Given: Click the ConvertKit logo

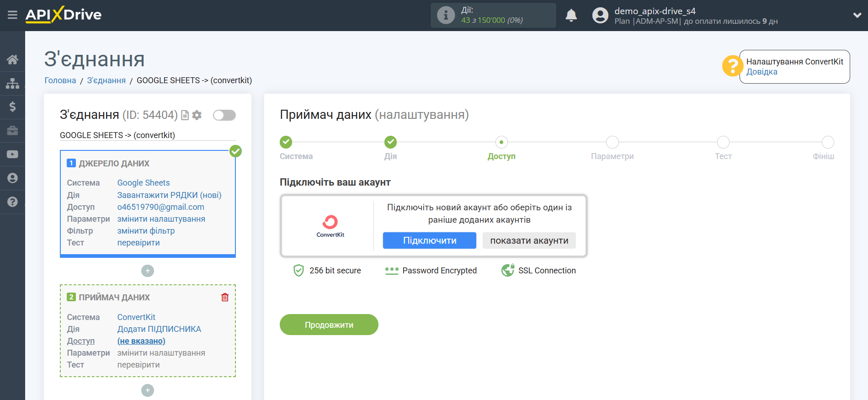Looking at the screenshot, I should [x=330, y=226].
